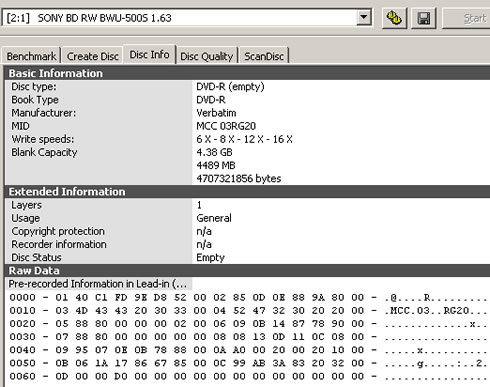Select raw data row at offset 0010
490x387 pixels.
tap(247, 310)
